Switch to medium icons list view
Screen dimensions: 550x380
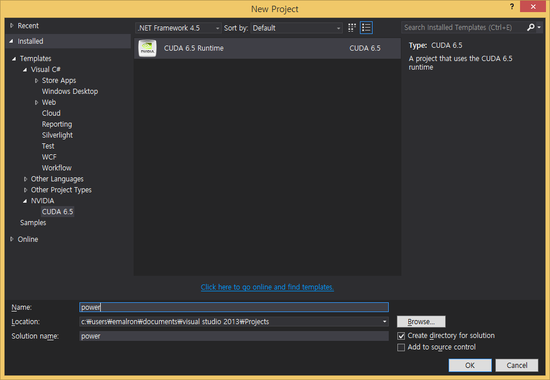(x=366, y=28)
